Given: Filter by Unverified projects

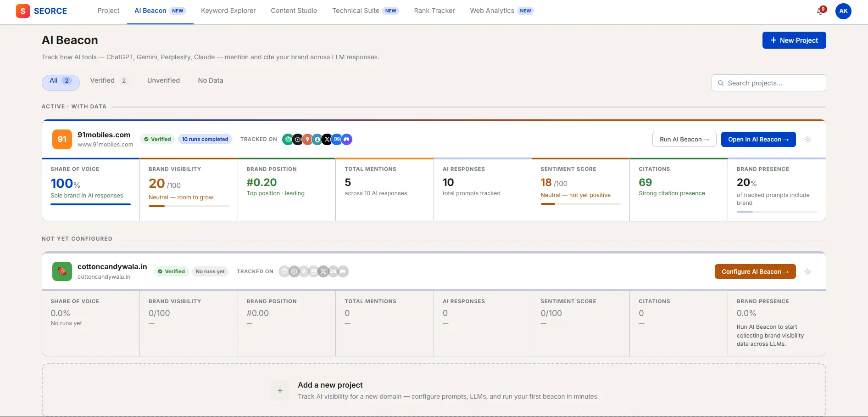Looking at the screenshot, I should [163, 80].
